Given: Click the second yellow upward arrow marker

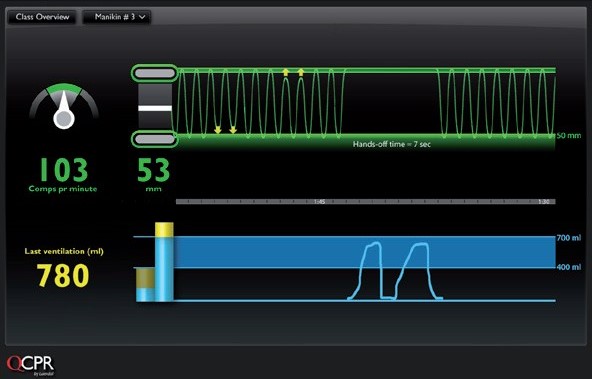Looking at the screenshot, I should click(x=301, y=72).
